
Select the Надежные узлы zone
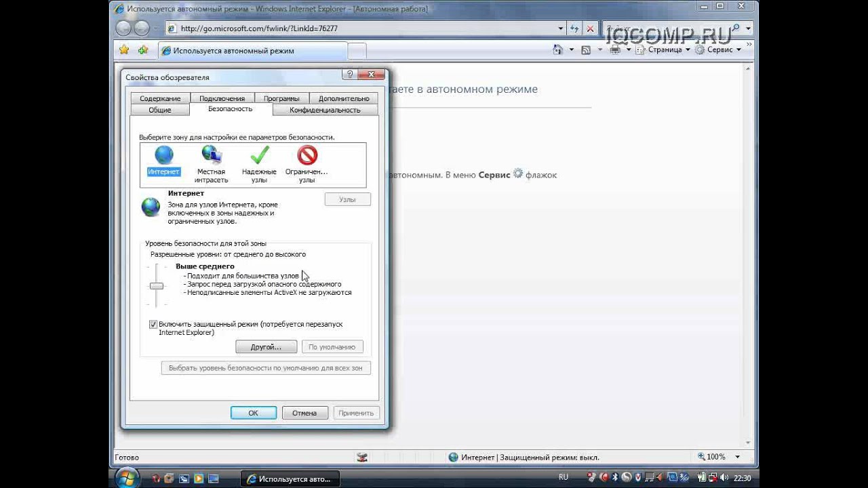(259, 164)
